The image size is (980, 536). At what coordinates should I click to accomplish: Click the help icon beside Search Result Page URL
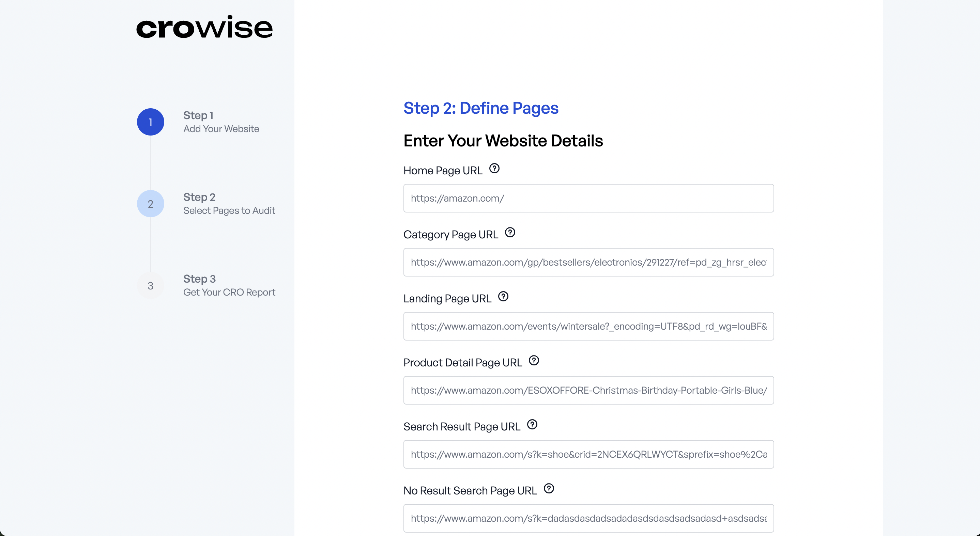point(532,424)
